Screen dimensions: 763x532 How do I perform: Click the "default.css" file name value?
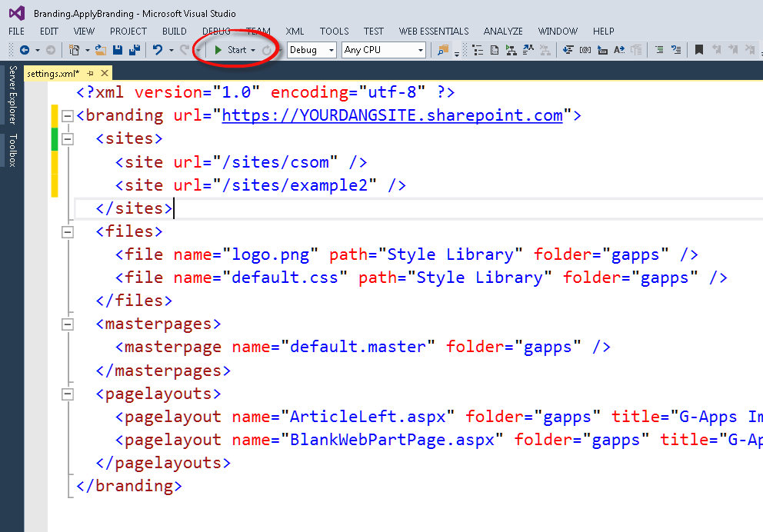pos(285,278)
